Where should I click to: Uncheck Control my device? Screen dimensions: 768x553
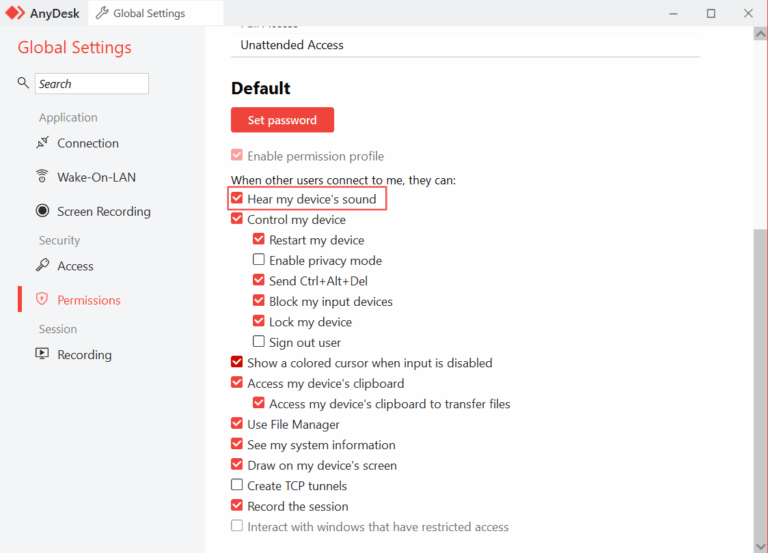(x=237, y=218)
